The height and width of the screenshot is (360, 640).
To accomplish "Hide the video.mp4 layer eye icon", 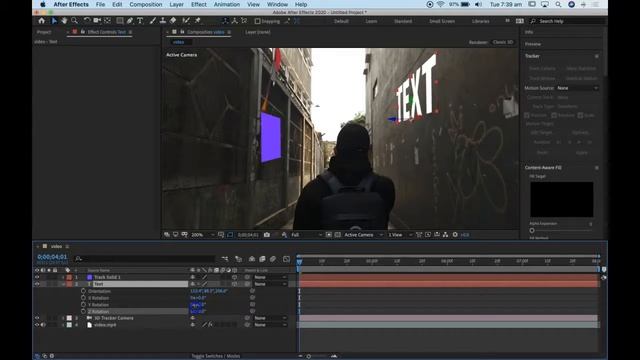I will 37,325.
